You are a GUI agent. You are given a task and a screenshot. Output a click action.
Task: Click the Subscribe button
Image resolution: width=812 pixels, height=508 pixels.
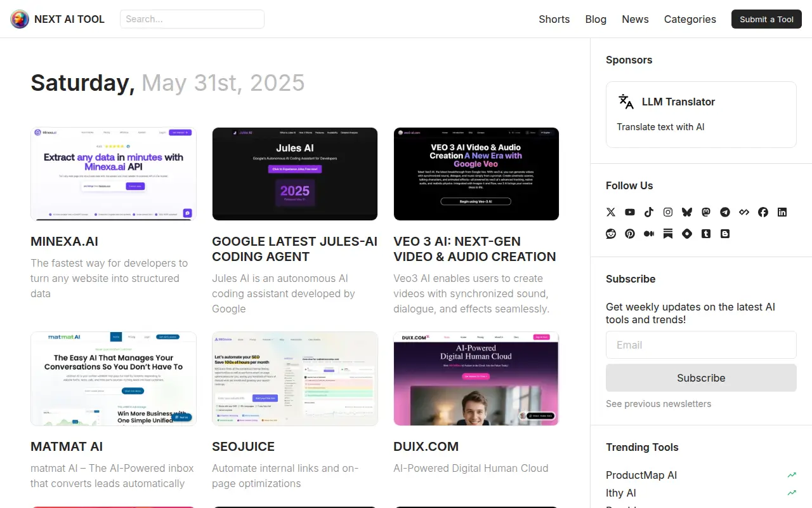(701, 378)
